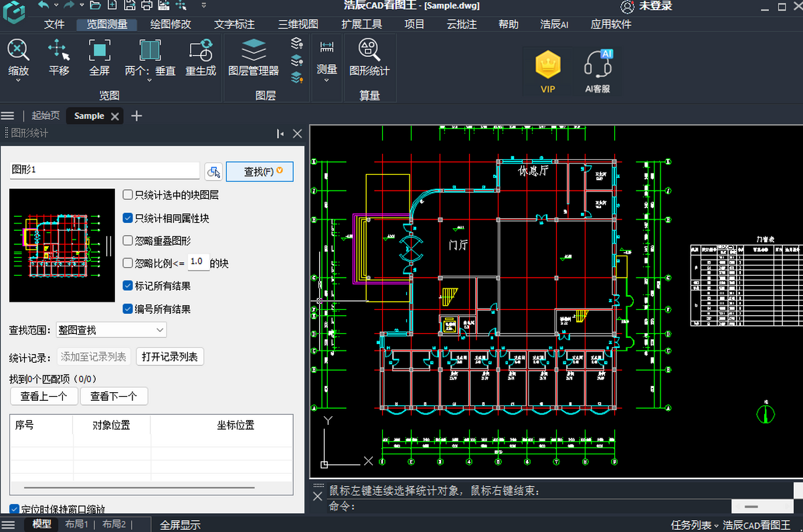Screen dimensions: 803x532
Task: Open the 文件 menu
Action: 54,24
